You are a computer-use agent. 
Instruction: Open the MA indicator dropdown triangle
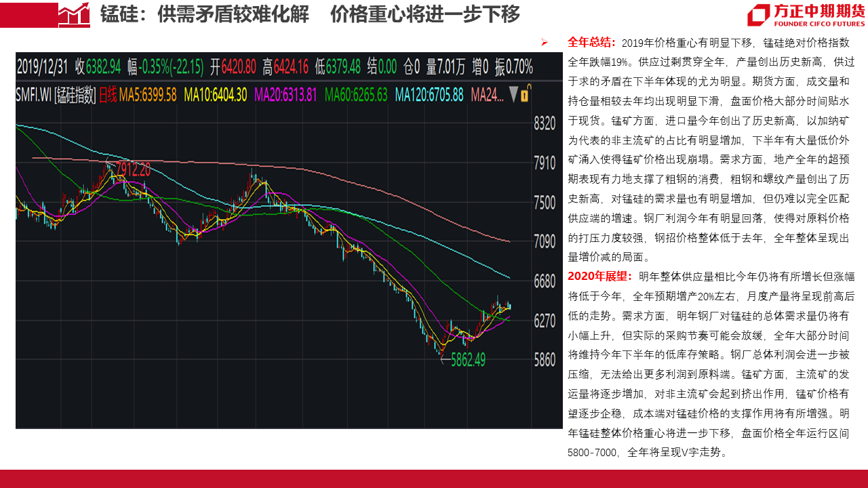pos(513,93)
